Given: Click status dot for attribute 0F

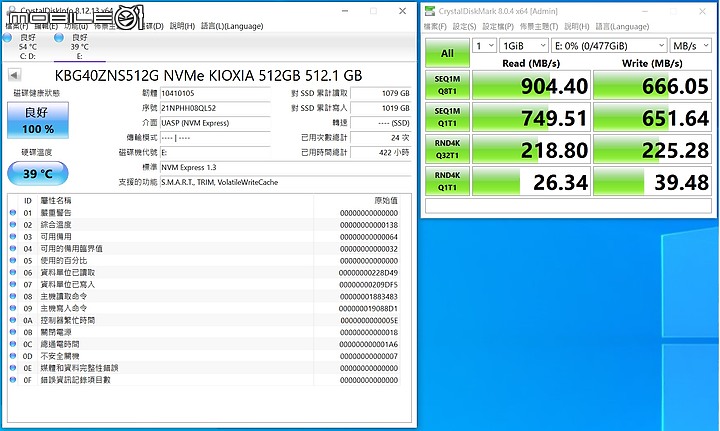Looking at the screenshot, I should coord(13,380).
